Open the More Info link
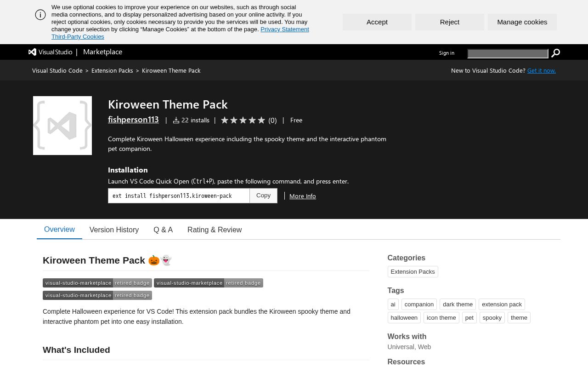 click(303, 196)
